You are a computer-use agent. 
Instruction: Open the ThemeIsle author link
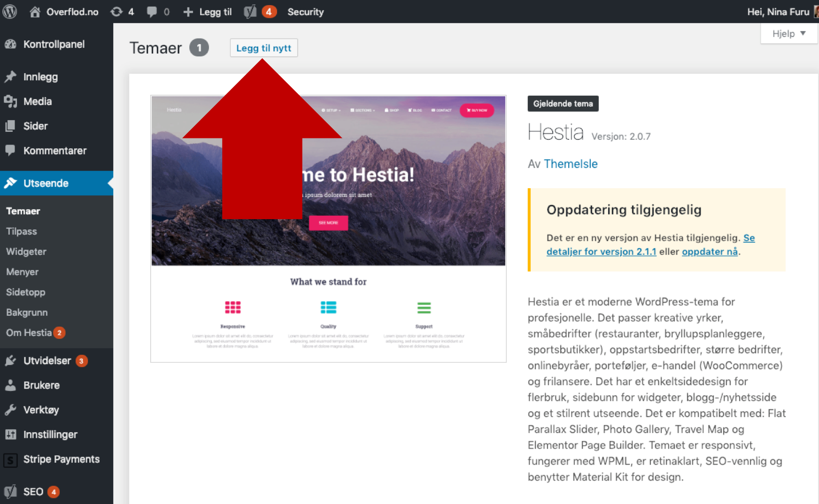(x=571, y=164)
